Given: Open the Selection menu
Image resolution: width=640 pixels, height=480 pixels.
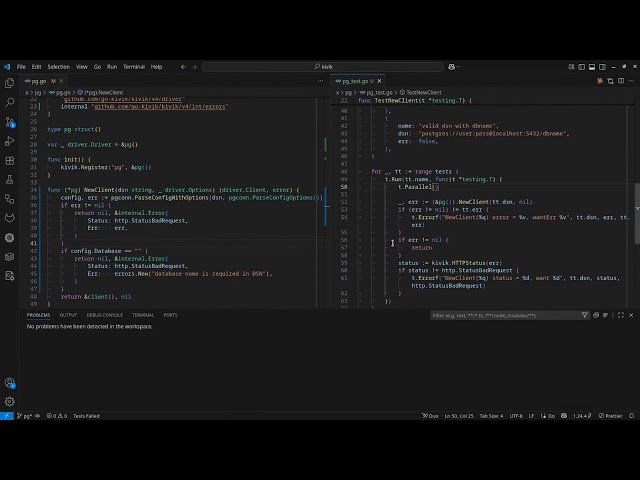Looking at the screenshot, I should point(59,67).
